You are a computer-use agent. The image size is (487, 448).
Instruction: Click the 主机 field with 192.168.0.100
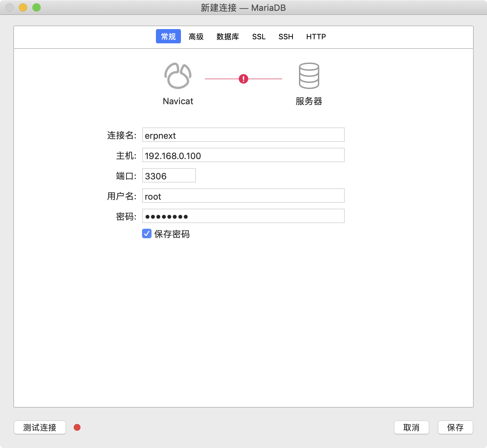243,155
